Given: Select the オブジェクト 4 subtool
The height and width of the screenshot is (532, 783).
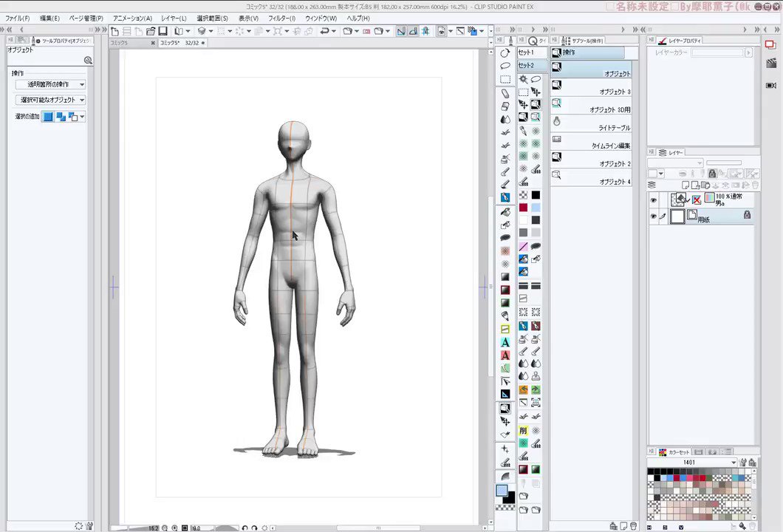Looking at the screenshot, I should tap(591, 178).
